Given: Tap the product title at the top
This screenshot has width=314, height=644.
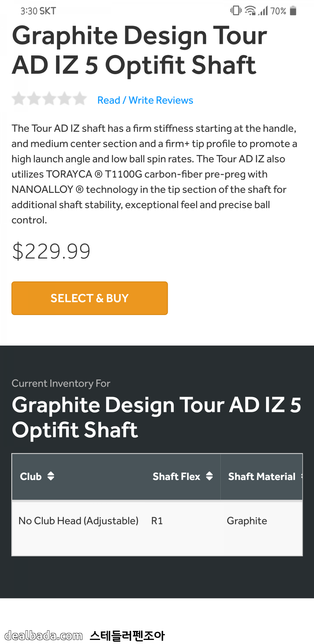Looking at the screenshot, I should click(x=140, y=50).
